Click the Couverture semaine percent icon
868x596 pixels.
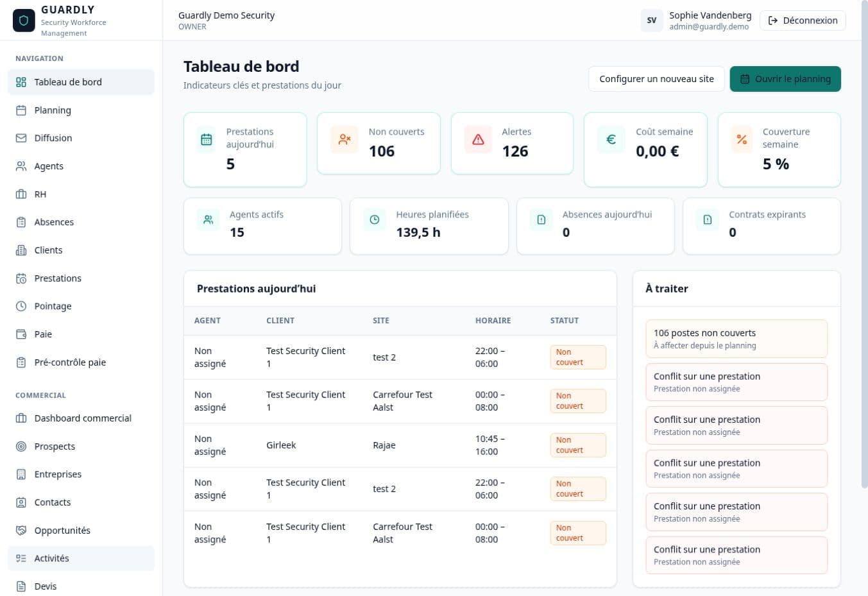pos(742,139)
